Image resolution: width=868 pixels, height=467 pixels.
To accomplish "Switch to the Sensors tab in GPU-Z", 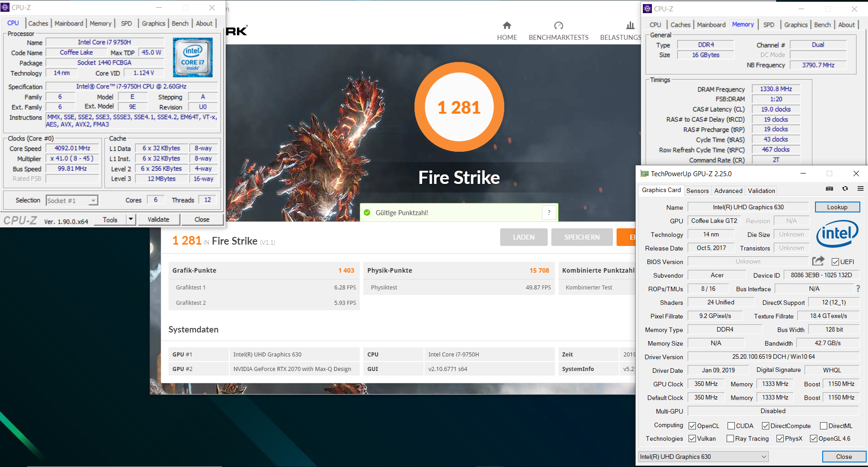I will click(697, 191).
